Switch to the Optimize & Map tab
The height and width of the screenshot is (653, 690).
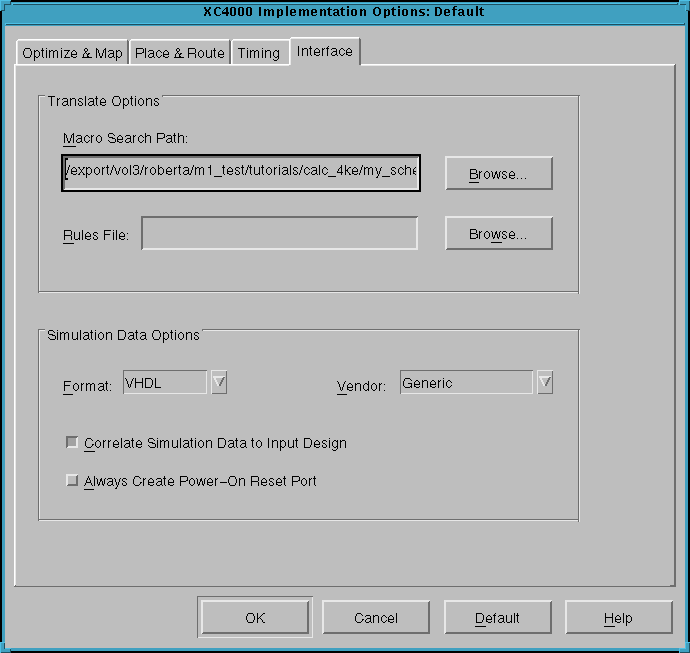pos(72,53)
